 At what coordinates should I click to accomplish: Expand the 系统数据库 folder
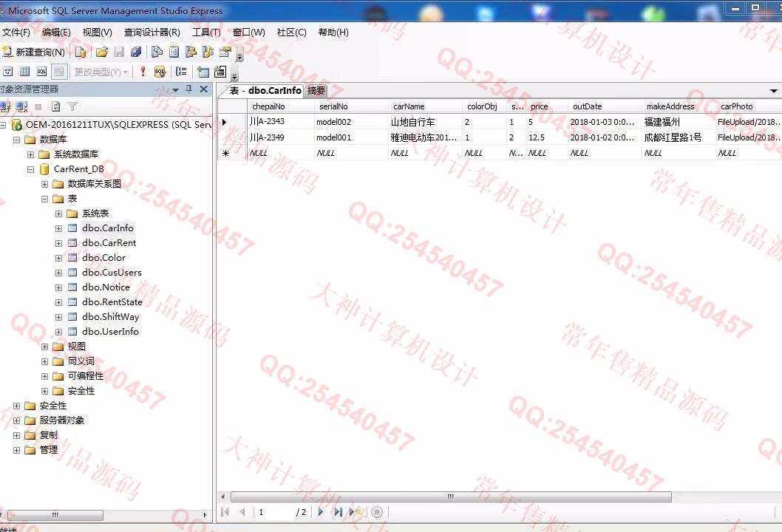pyautogui.click(x=30, y=154)
